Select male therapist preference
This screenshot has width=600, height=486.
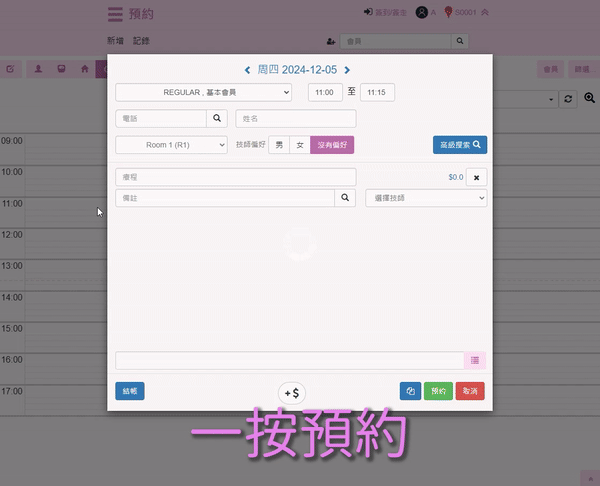[x=279, y=145]
